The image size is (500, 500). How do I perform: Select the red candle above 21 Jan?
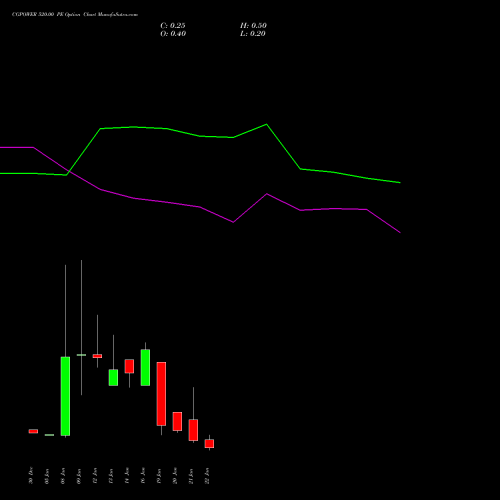coord(193,430)
